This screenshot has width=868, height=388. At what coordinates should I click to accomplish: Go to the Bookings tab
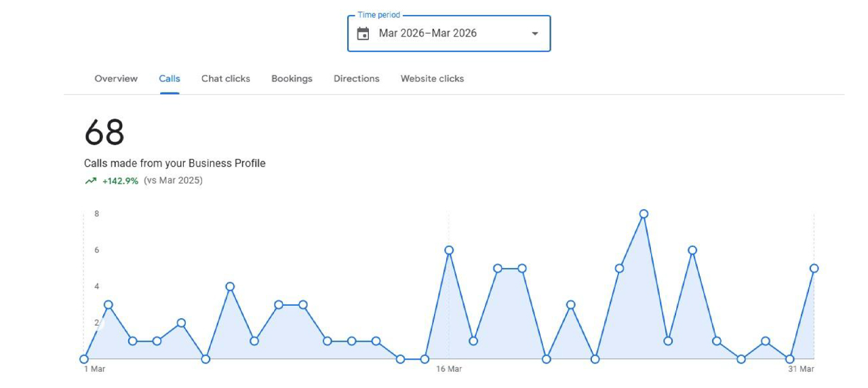coord(292,79)
